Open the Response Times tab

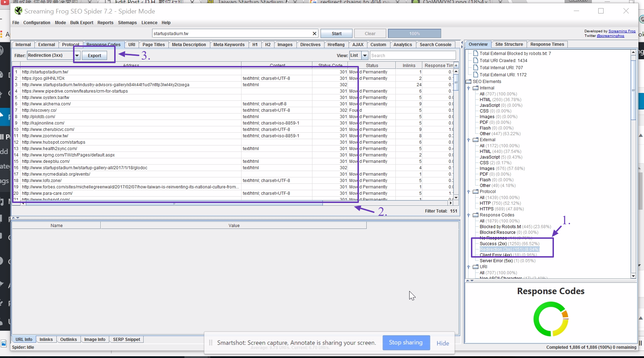547,44
